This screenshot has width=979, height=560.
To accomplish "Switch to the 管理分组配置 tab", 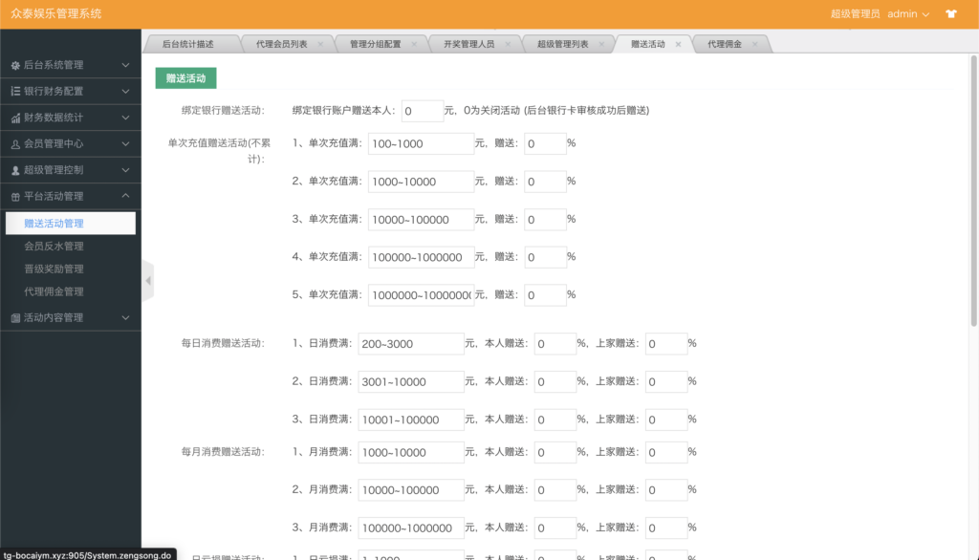I will [375, 44].
